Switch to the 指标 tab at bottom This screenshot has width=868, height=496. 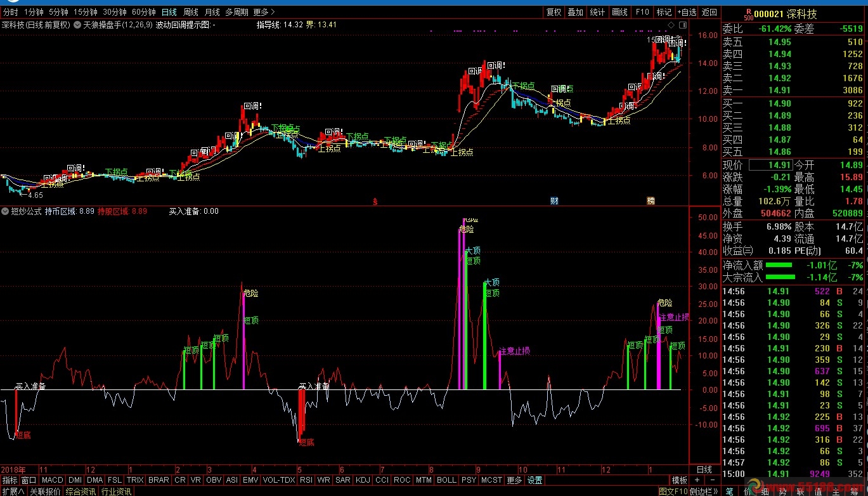pos(10,480)
